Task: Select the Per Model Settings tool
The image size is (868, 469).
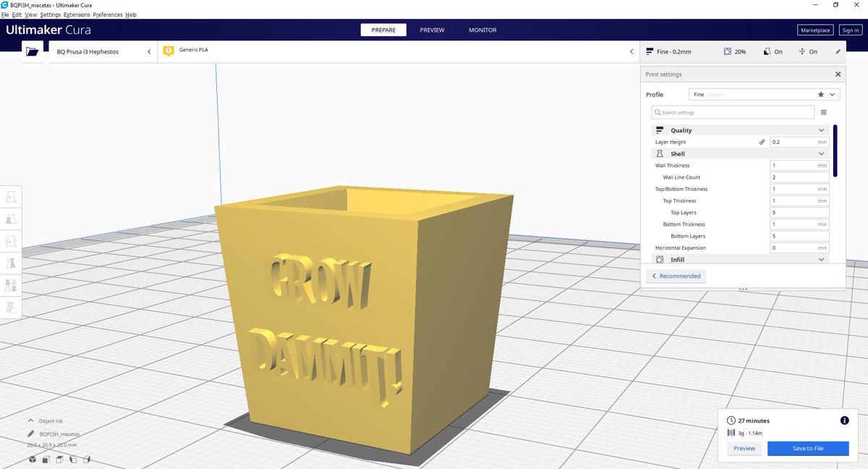Action: (12, 285)
